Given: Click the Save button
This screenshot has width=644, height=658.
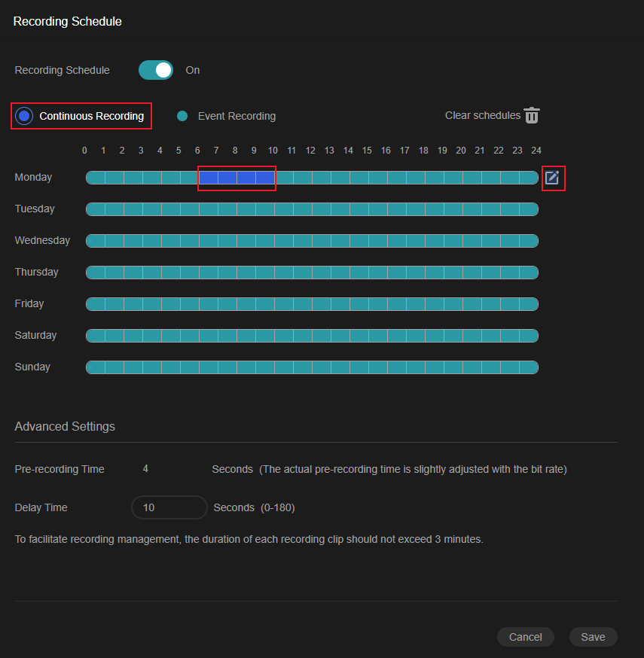Looking at the screenshot, I should (593, 637).
